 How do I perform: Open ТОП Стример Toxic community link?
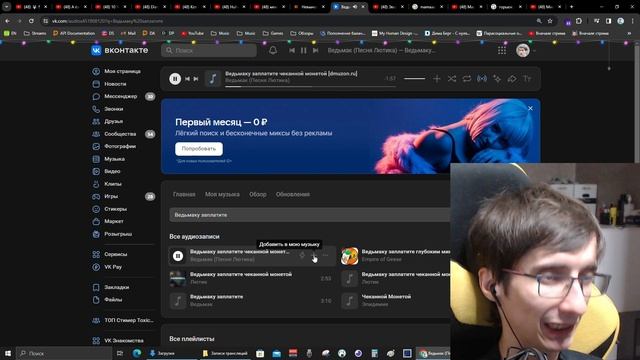tap(129, 320)
